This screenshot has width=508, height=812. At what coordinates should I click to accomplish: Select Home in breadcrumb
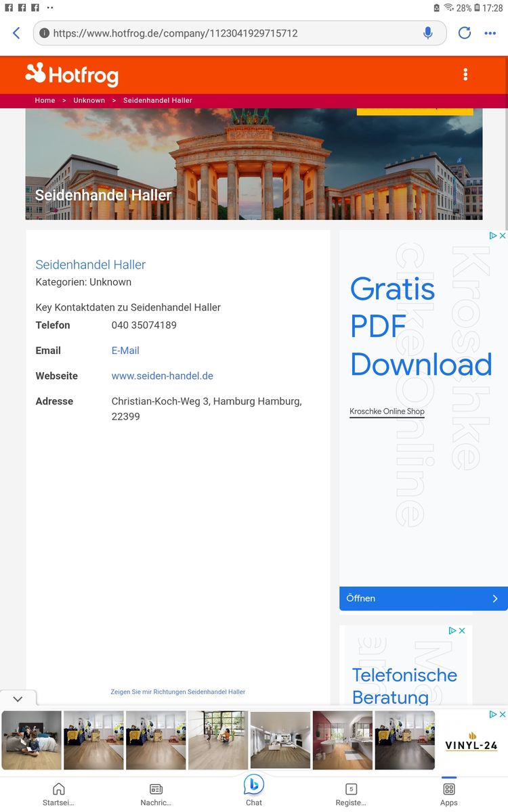(45, 100)
